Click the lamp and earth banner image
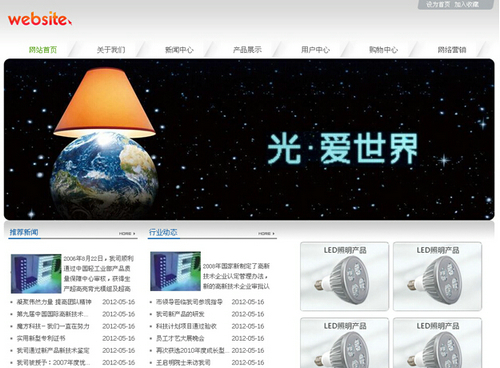The height and width of the screenshot is (368, 500). pos(249,139)
